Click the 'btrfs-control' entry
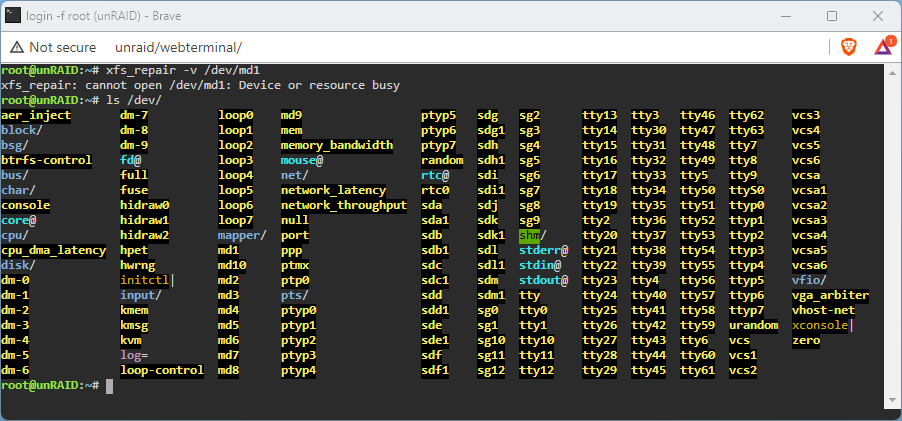The image size is (902, 421). 47,160
